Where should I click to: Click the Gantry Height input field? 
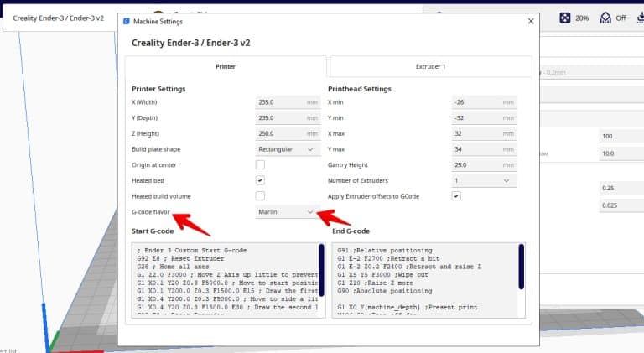pos(484,164)
